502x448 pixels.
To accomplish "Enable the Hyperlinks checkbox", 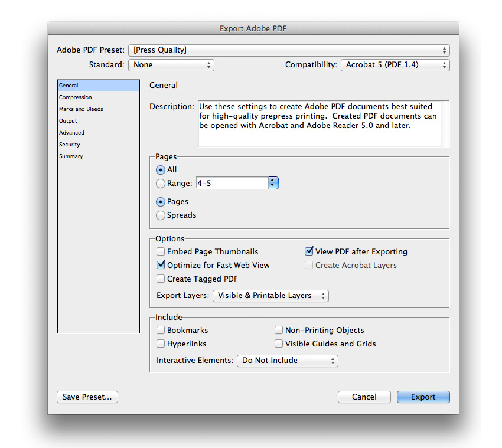I will (x=161, y=344).
